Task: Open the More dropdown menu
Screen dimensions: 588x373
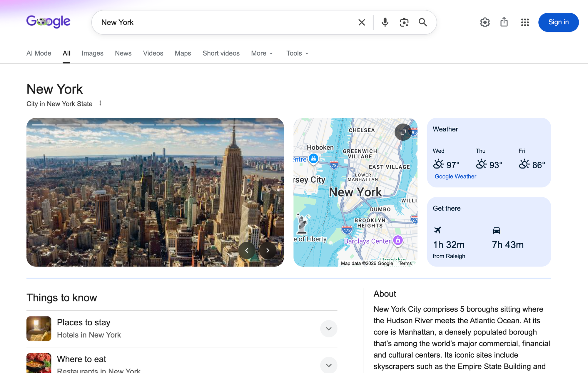Action: [x=262, y=53]
